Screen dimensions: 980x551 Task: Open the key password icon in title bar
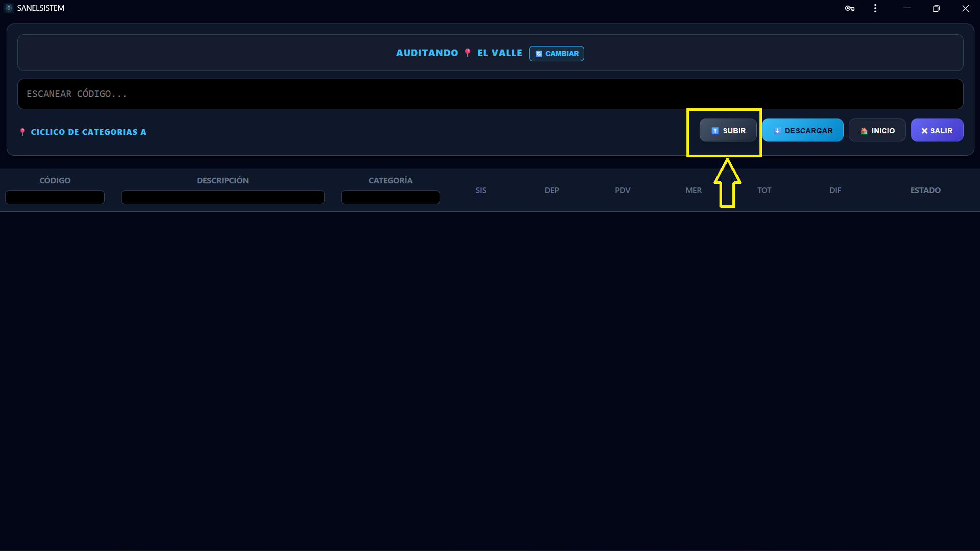[849, 8]
